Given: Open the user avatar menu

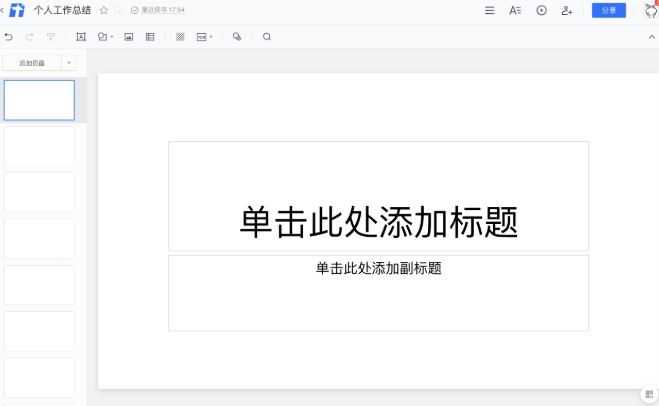Looking at the screenshot, I should (652, 11).
